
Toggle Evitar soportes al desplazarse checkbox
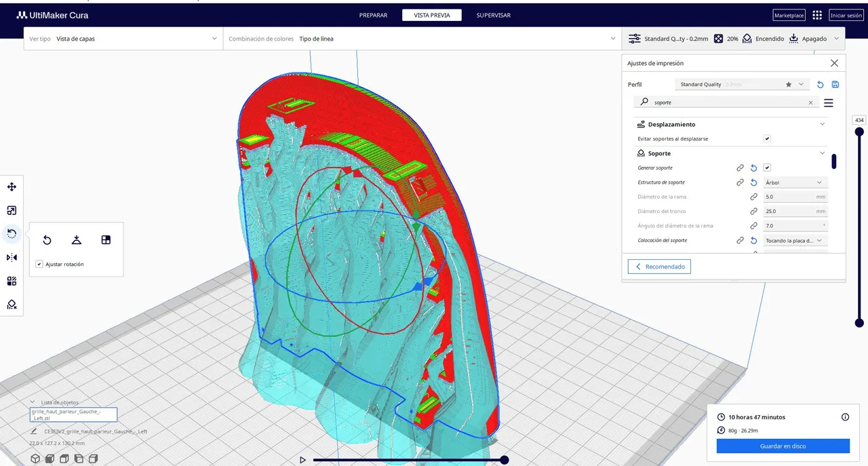coord(767,138)
